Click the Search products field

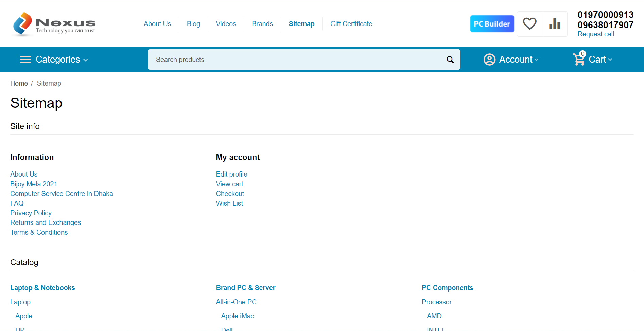(296, 60)
